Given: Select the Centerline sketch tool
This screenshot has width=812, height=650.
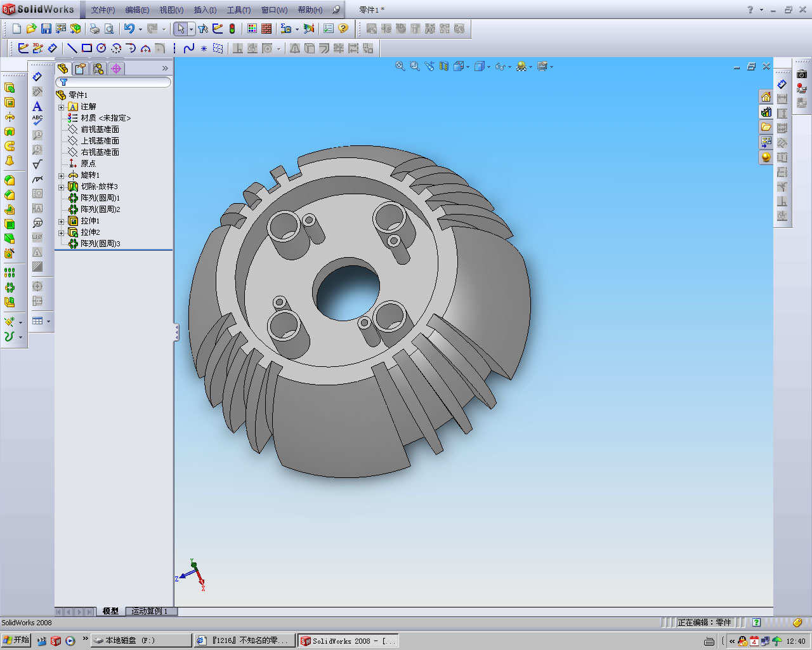Looking at the screenshot, I should 174,48.
